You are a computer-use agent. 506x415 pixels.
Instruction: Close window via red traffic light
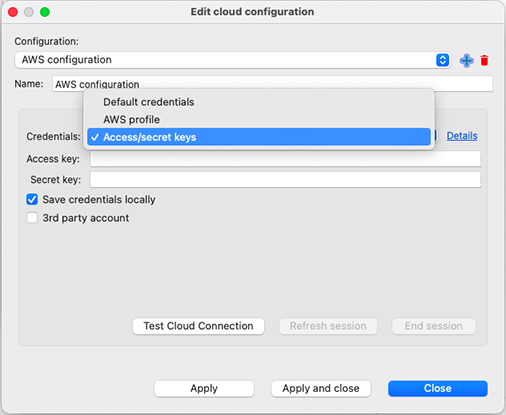(x=13, y=12)
